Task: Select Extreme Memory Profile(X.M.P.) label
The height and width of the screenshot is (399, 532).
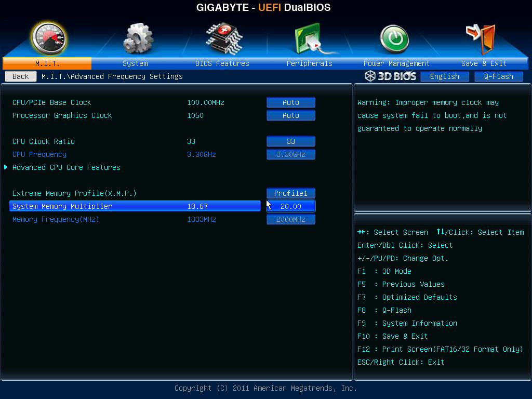Action: coord(74,193)
